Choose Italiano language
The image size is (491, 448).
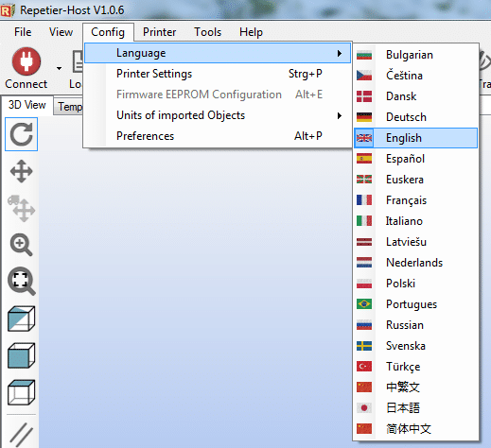415,221
